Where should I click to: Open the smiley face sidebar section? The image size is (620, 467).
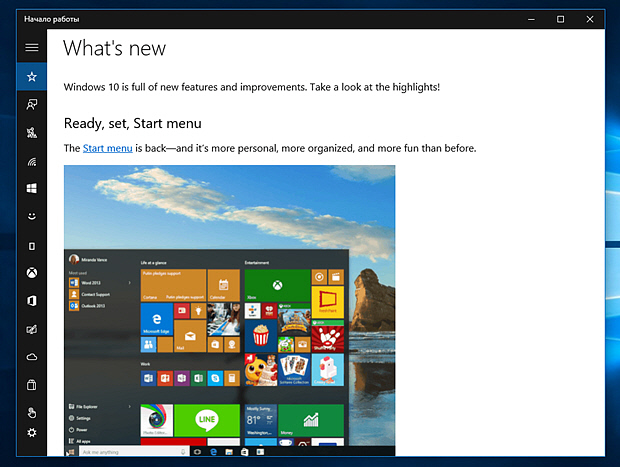point(32,216)
